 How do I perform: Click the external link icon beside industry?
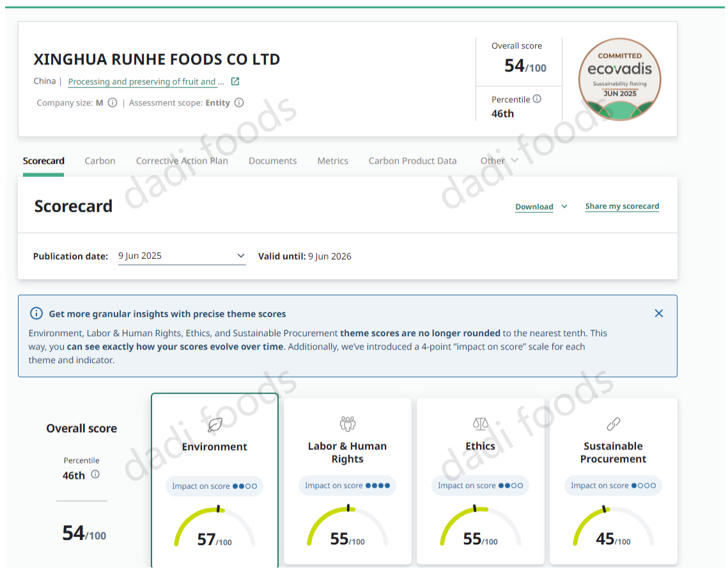pyautogui.click(x=235, y=82)
